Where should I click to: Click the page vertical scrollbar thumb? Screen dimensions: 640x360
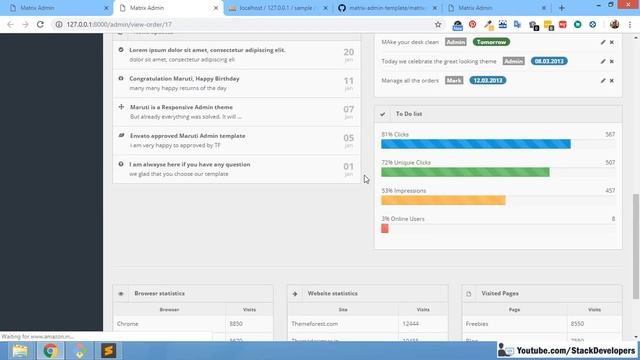pyautogui.click(x=636, y=247)
